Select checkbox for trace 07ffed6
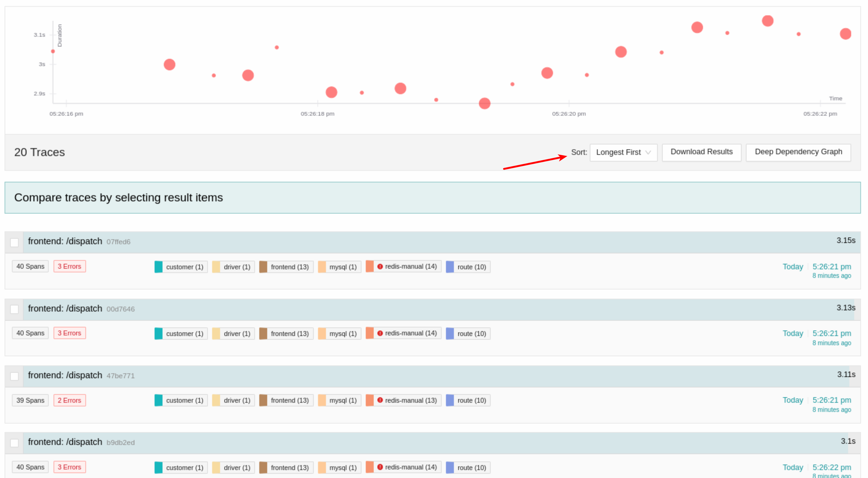 (14, 242)
